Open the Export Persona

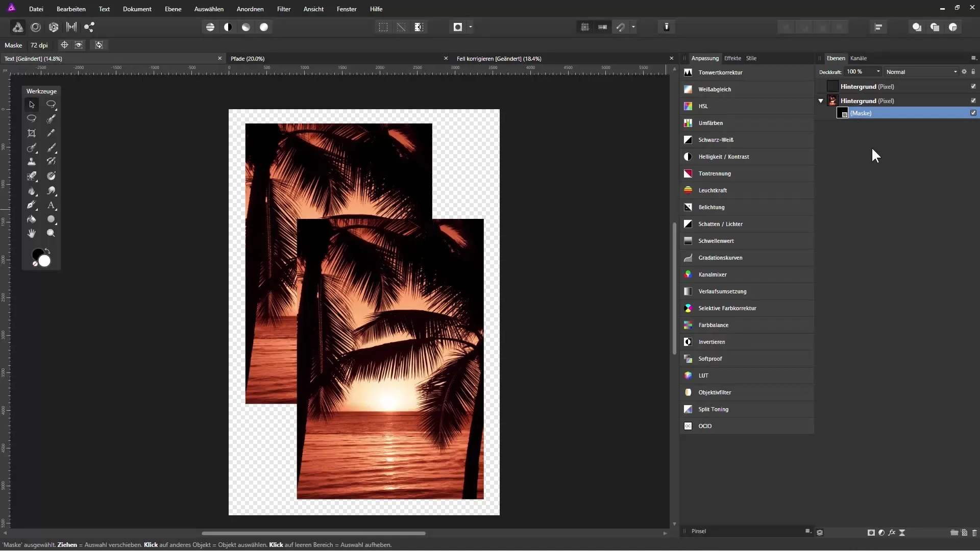click(89, 27)
